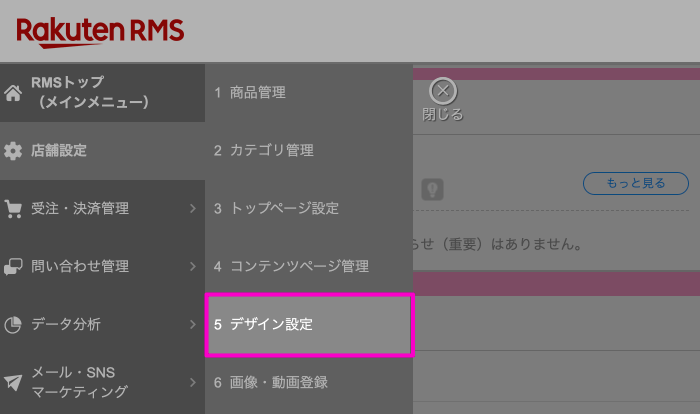The width and height of the screenshot is (700, 414).
Task: Expand the 問い合わせ管理 submenu arrow
Action: tap(192, 267)
